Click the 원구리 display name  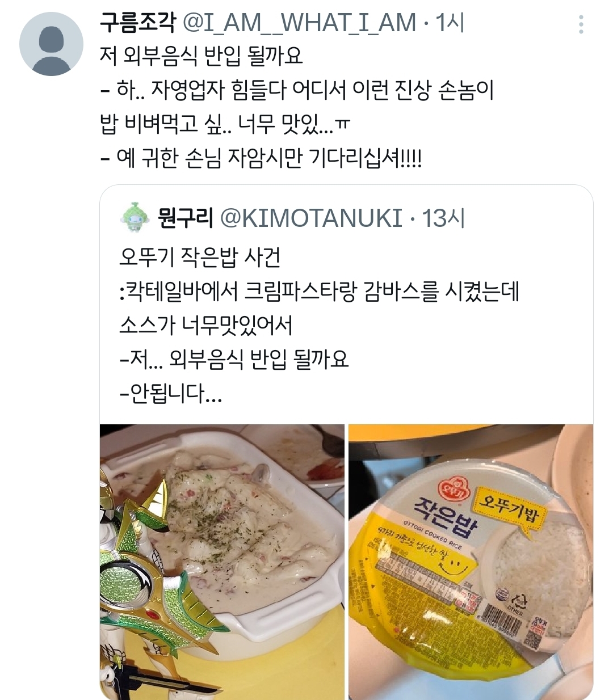tap(186, 218)
